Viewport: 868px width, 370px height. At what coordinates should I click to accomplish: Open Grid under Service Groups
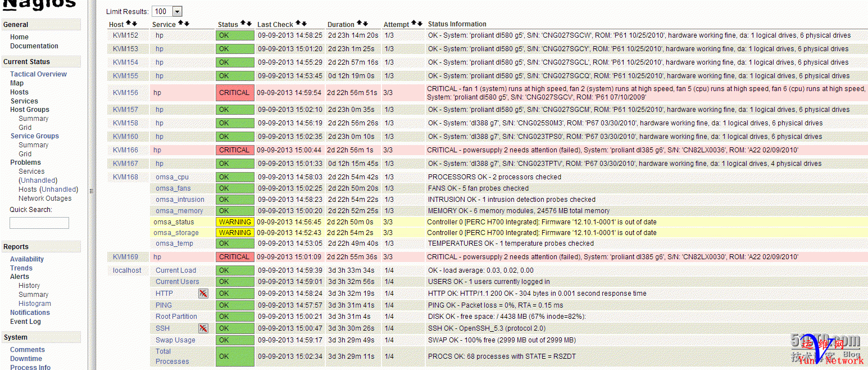[x=25, y=154]
